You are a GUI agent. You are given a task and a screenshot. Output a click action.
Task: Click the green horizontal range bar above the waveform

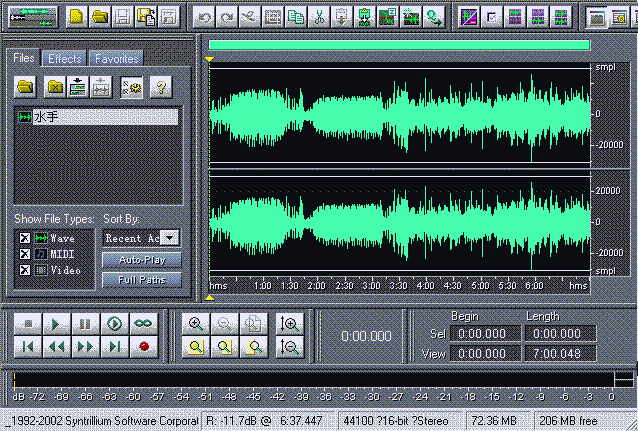pos(399,45)
